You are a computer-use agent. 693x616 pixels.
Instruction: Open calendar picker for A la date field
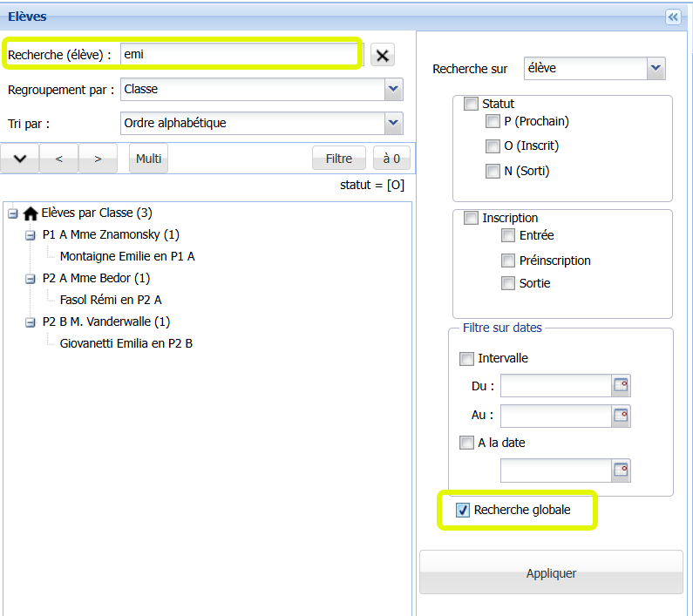pyautogui.click(x=621, y=470)
